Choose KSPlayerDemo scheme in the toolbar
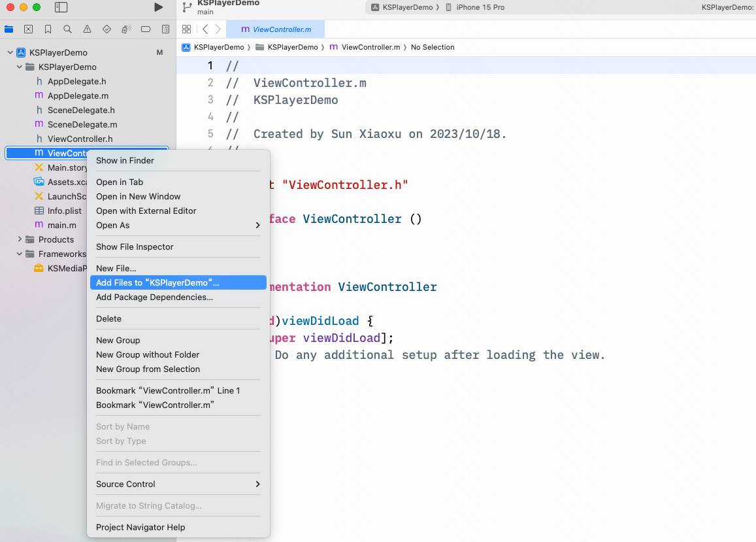Screen dimensions: 756x542 [x=402, y=7]
